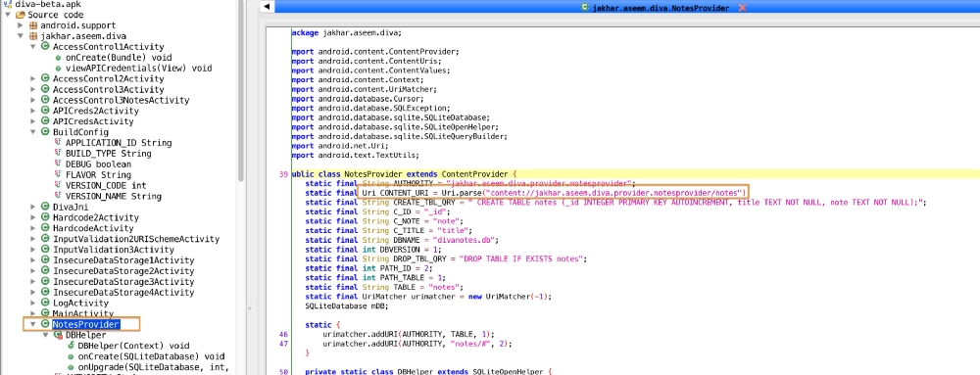
Task: Click the DivaJni class icon
Action: pyautogui.click(x=45, y=207)
